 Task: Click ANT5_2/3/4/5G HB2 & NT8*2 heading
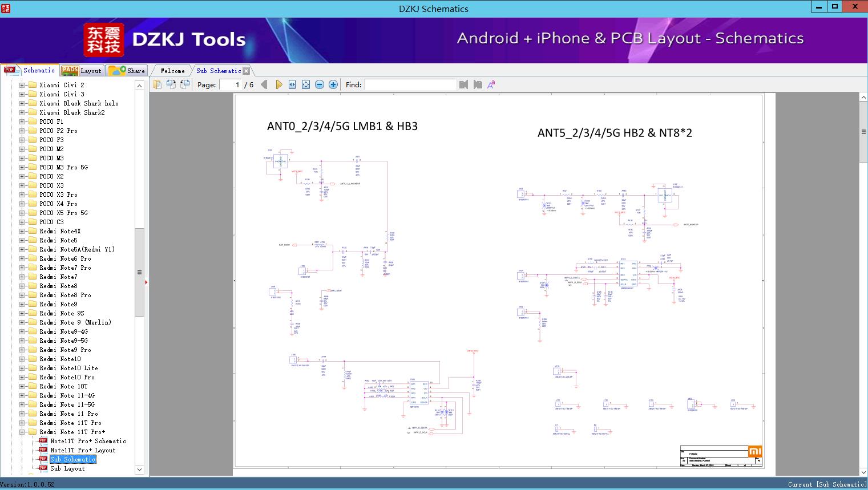tap(615, 133)
